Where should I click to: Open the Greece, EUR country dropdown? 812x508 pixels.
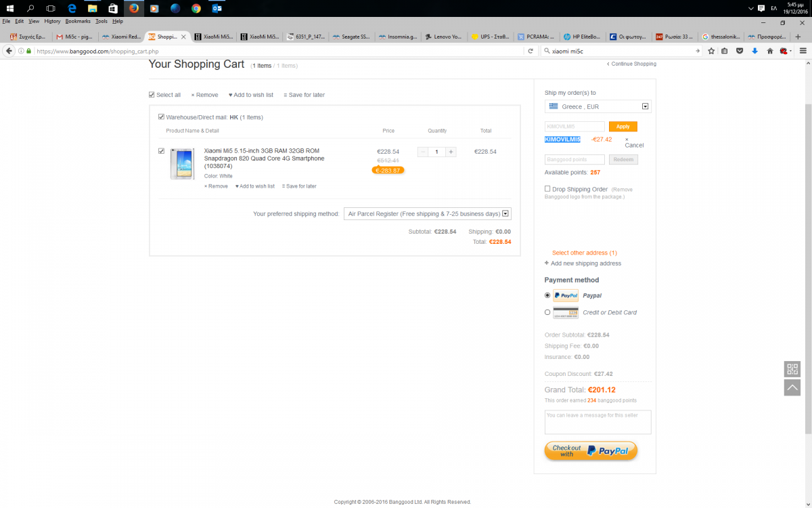point(598,106)
